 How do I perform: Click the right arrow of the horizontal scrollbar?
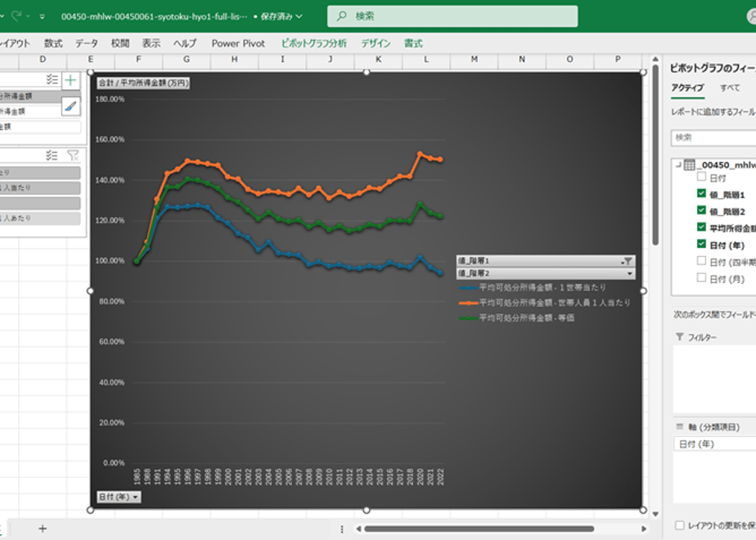[x=644, y=529]
